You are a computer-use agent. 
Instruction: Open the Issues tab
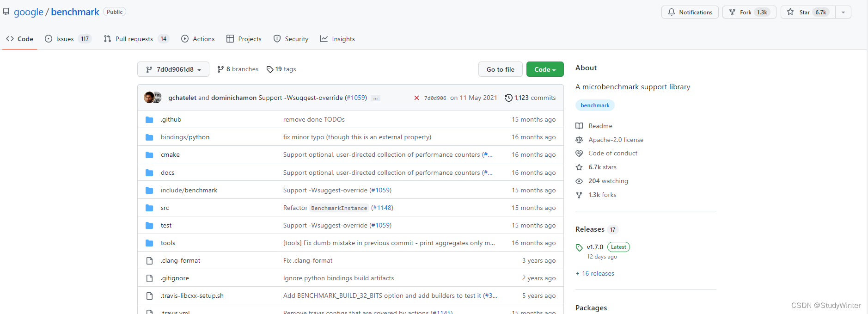point(68,39)
